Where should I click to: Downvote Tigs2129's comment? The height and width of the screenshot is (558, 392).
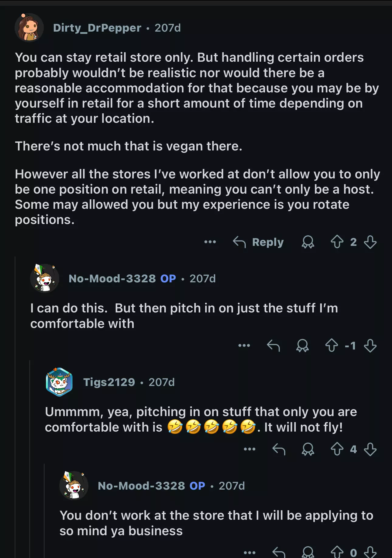[x=370, y=449]
